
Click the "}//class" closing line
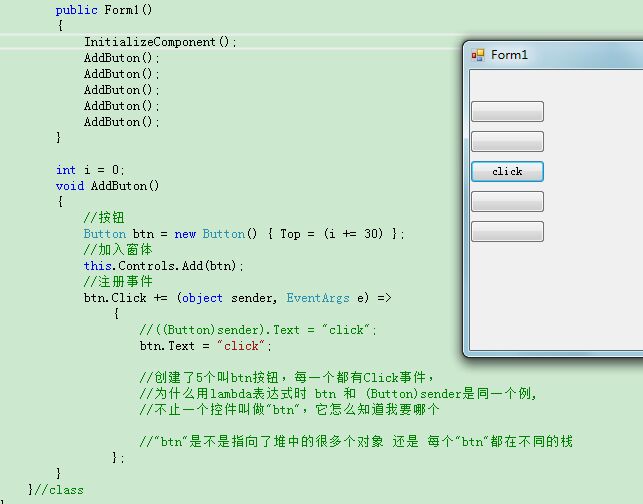point(56,490)
